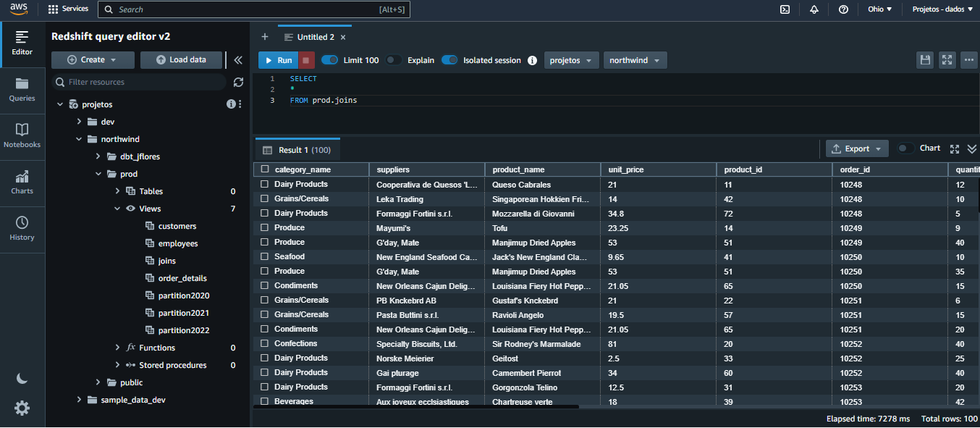Switch to the Result 1 tab
980x428 pixels.
297,149
